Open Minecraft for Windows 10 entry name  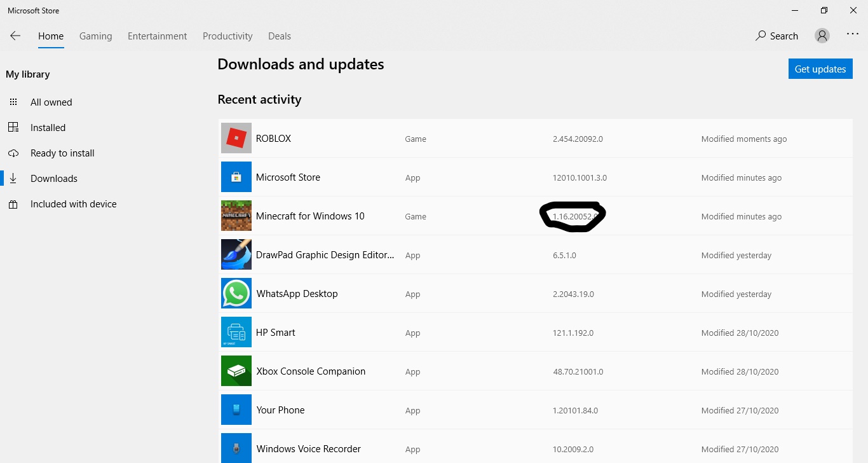[310, 216]
